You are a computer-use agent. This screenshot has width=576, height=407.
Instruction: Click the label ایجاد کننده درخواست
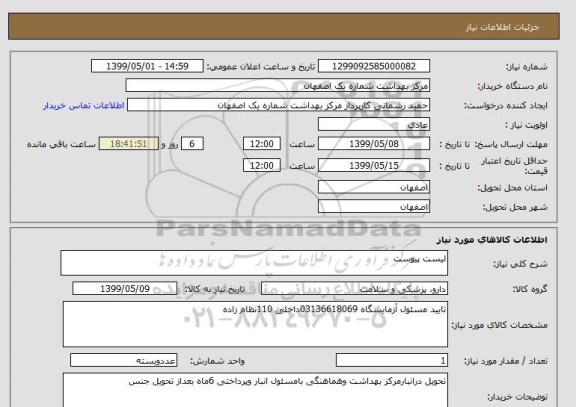505,106
